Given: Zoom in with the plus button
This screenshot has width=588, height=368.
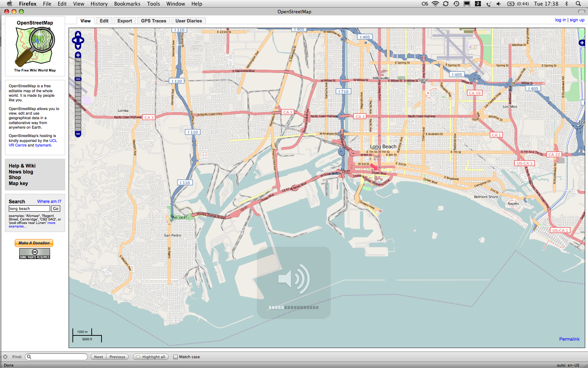Looking at the screenshot, I should click(x=78, y=55).
